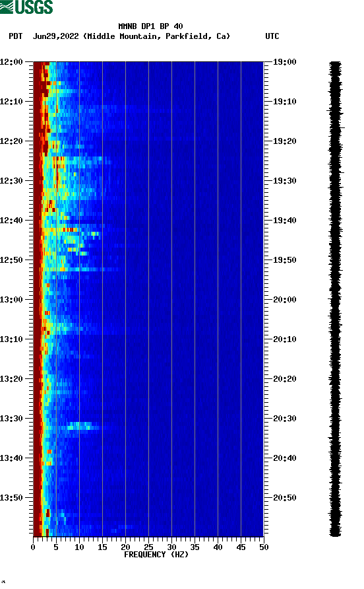Click the 40 Hz frequency tick label
The height and width of the screenshot is (589, 364).
click(218, 547)
